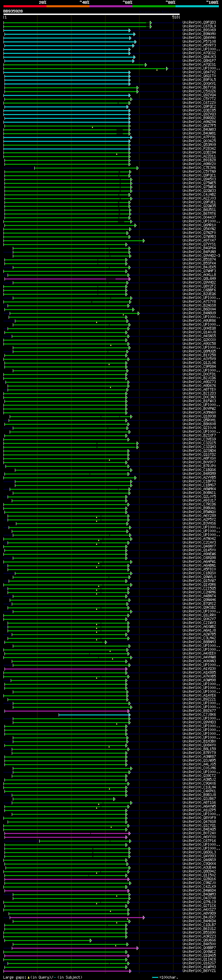Click the UniRef100_C7RCD6 label
The width and height of the screenshot is (222, 980).
(x=199, y=504)
